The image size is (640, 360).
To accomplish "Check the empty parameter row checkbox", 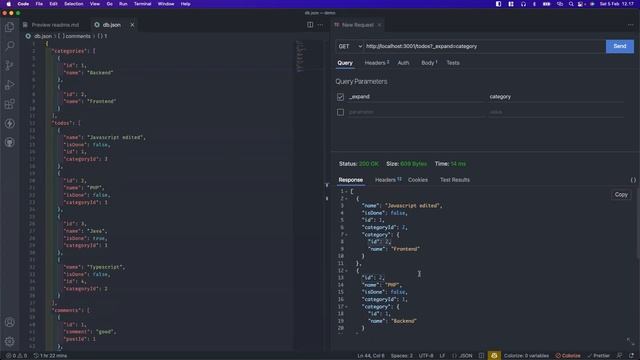I will tap(340, 112).
